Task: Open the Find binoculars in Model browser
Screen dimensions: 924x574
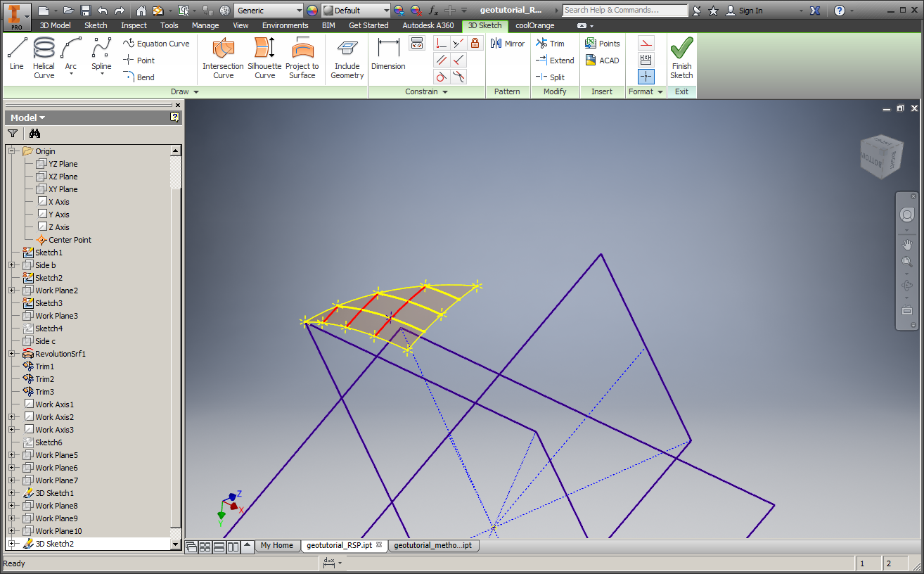Action: (x=34, y=133)
